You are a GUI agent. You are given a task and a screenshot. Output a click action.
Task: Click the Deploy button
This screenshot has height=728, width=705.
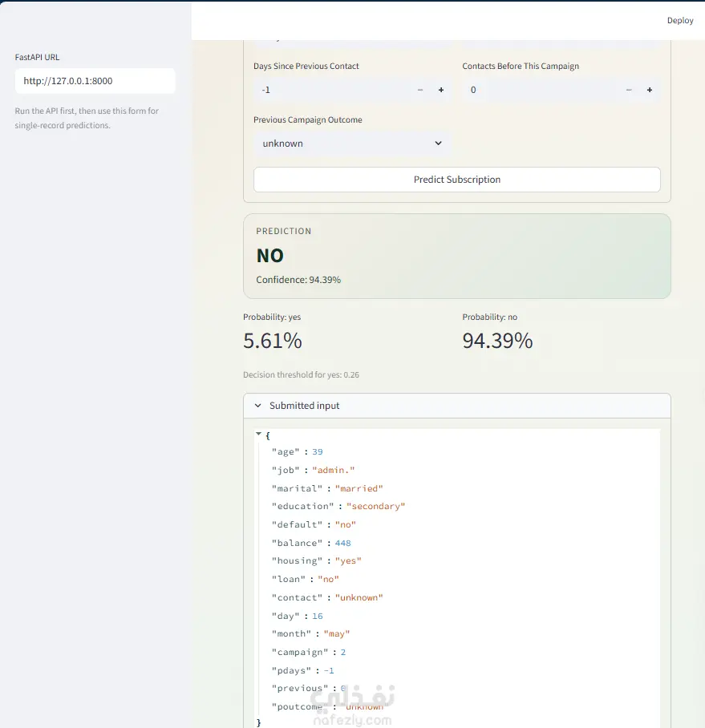tap(680, 20)
